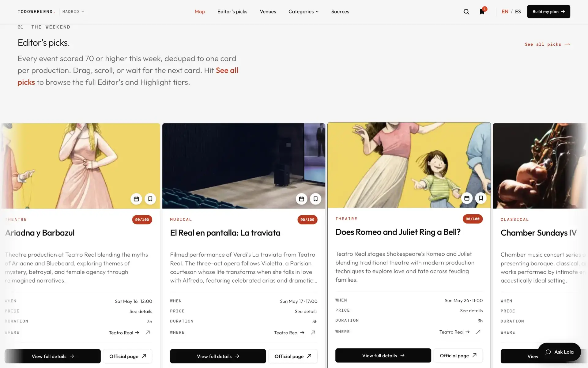Open the Ariadna y Barbazul card image
This screenshot has width=588, height=368.
pyautogui.click(x=80, y=166)
